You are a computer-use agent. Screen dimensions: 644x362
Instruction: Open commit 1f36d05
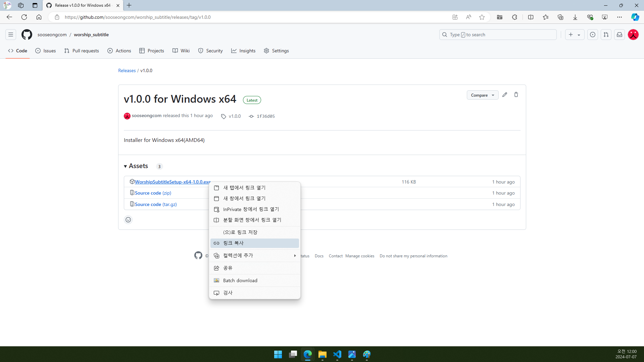coord(262,116)
